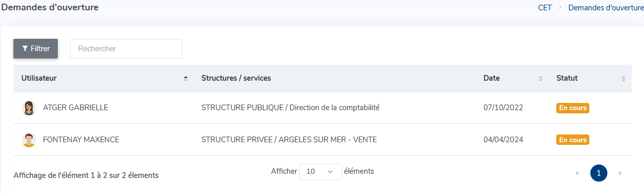Click STRUCTURE PUBLIQUE / Direction de la comptabilité cell
This screenshot has width=644, height=194.
tap(290, 108)
